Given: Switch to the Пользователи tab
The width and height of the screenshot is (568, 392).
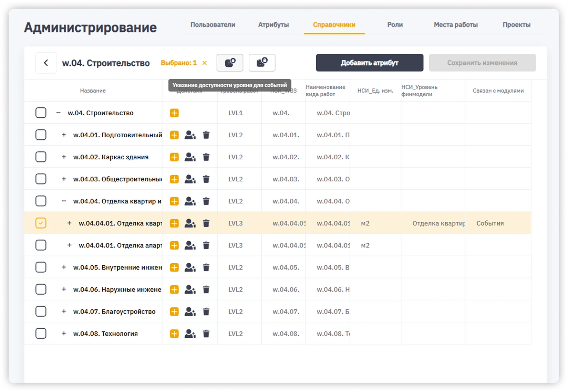Looking at the screenshot, I should [213, 25].
